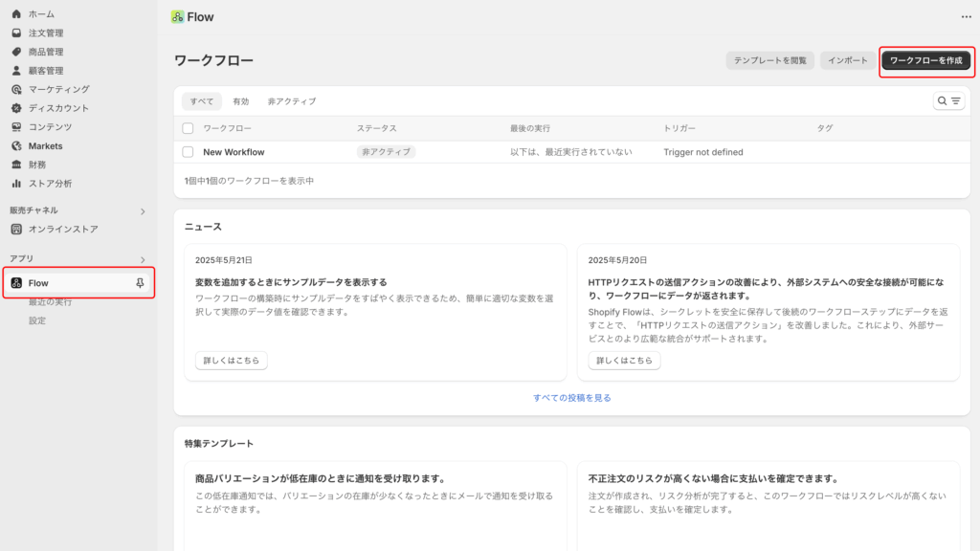Expand the 販売チャネル section chevron

[143, 211]
